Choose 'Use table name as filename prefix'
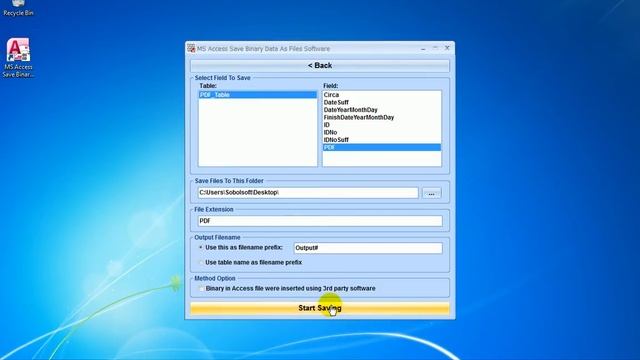The image size is (640, 360). [x=201, y=262]
